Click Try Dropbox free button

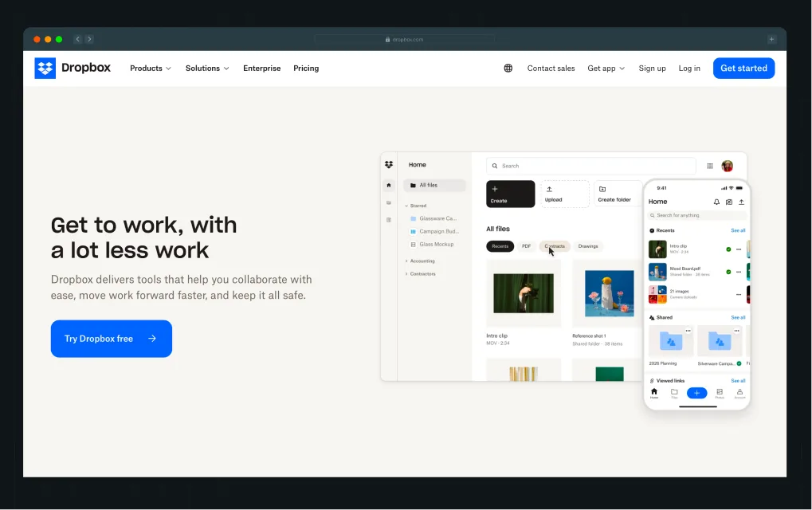[x=112, y=339]
